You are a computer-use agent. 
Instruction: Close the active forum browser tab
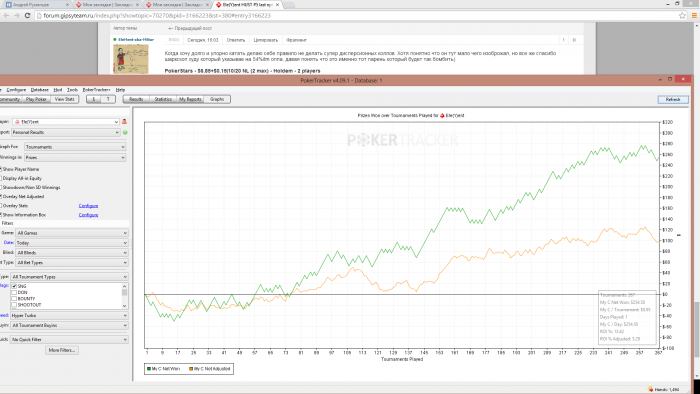277,5
